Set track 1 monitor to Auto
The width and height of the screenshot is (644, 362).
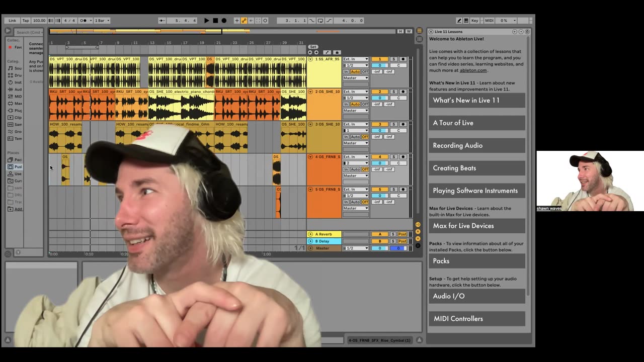click(355, 72)
